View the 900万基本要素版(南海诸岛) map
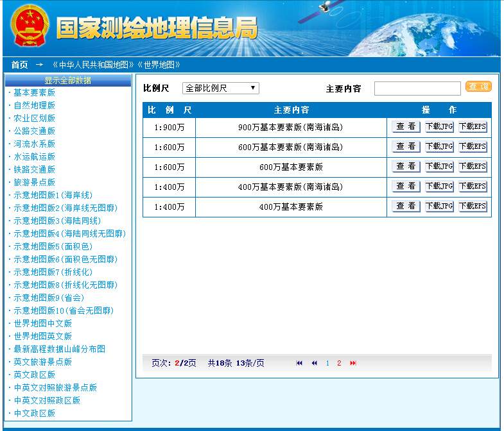 [x=406, y=126]
